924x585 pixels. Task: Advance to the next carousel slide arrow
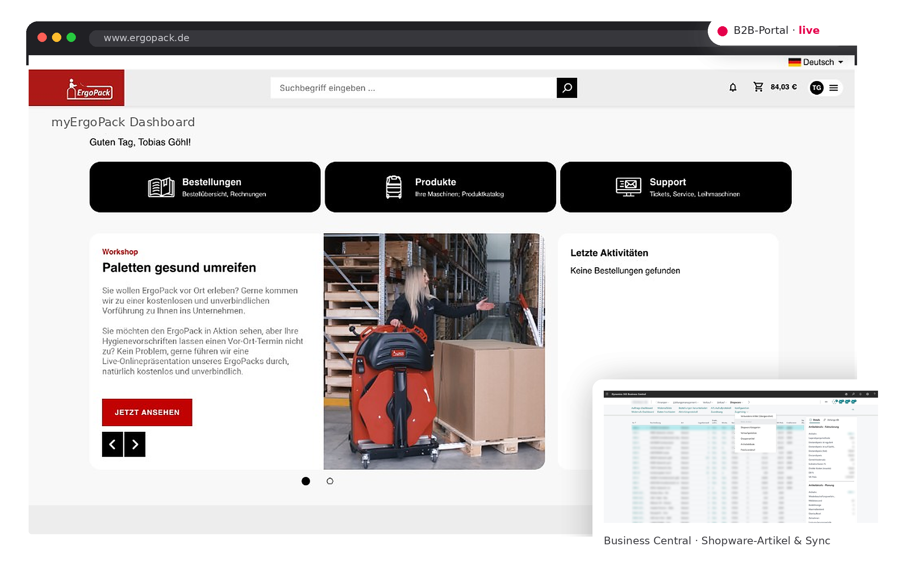point(135,444)
